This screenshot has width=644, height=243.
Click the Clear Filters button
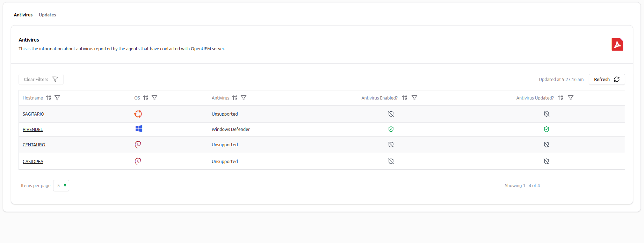pos(41,79)
